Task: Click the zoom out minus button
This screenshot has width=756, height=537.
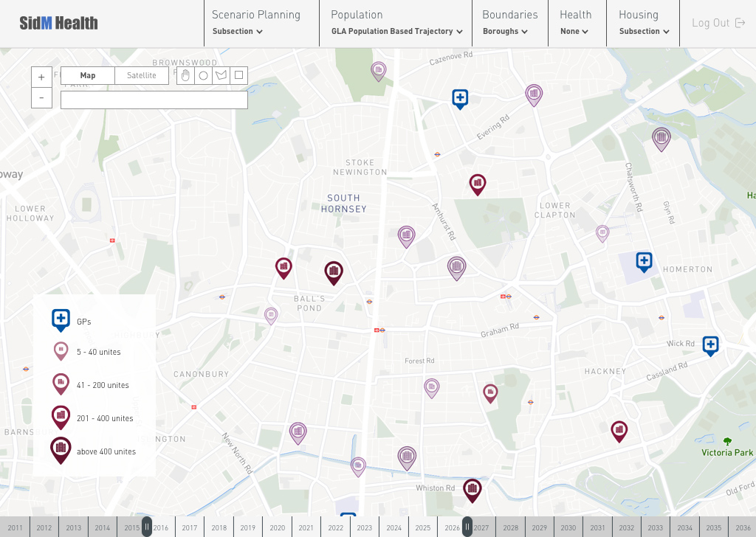Action: 41,97
